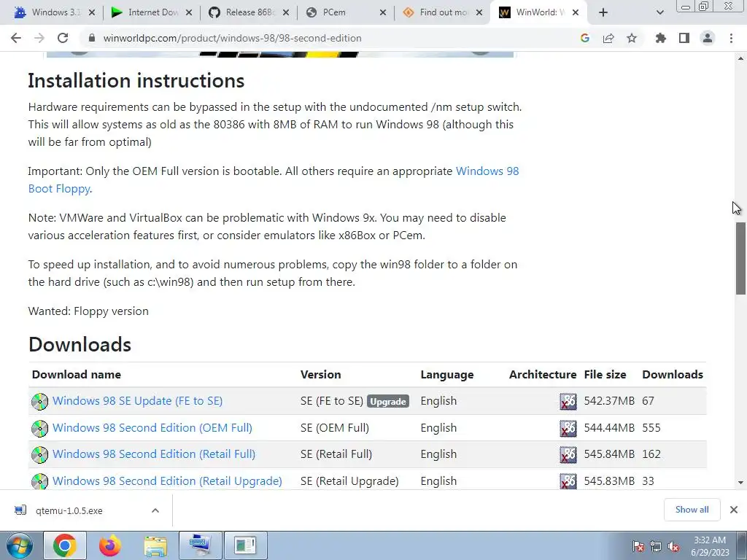Click disc icon beside SE Update row
The image size is (747, 560).
coord(39,402)
